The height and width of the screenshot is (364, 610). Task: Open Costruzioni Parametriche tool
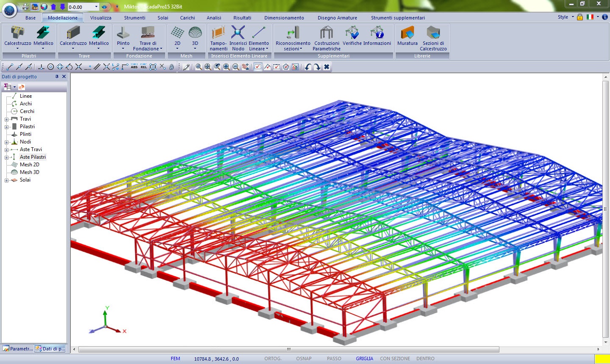(x=326, y=34)
